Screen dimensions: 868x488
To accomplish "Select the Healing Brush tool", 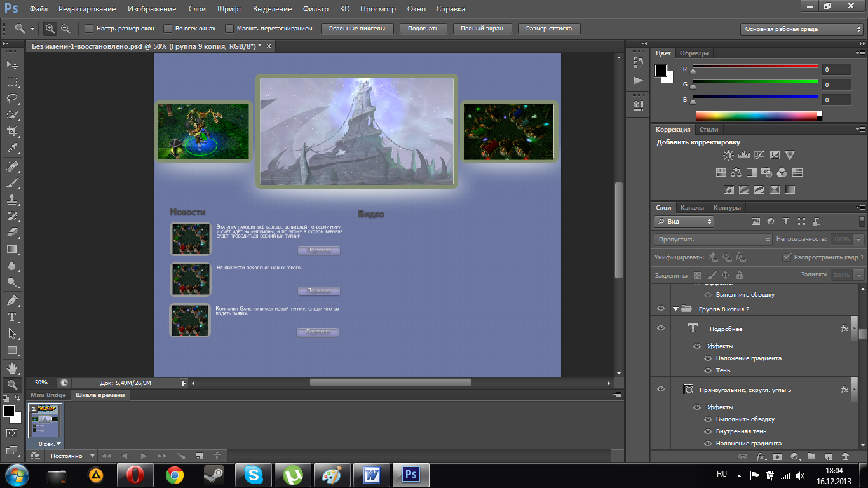I will pyautogui.click(x=12, y=166).
